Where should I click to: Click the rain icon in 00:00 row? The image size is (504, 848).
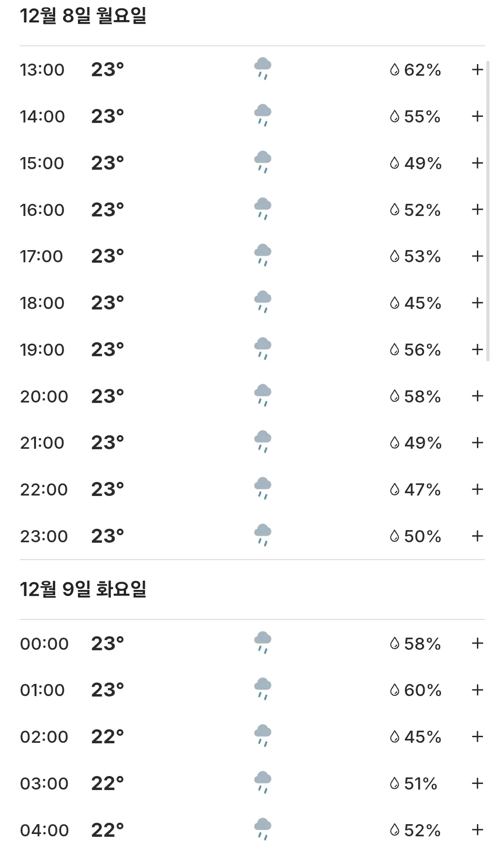pyautogui.click(x=263, y=643)
